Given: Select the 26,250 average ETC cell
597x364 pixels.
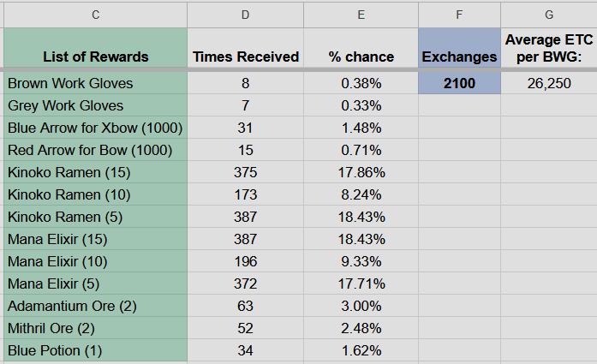Looking at the screenshot, I should click(x=548, y=84).
